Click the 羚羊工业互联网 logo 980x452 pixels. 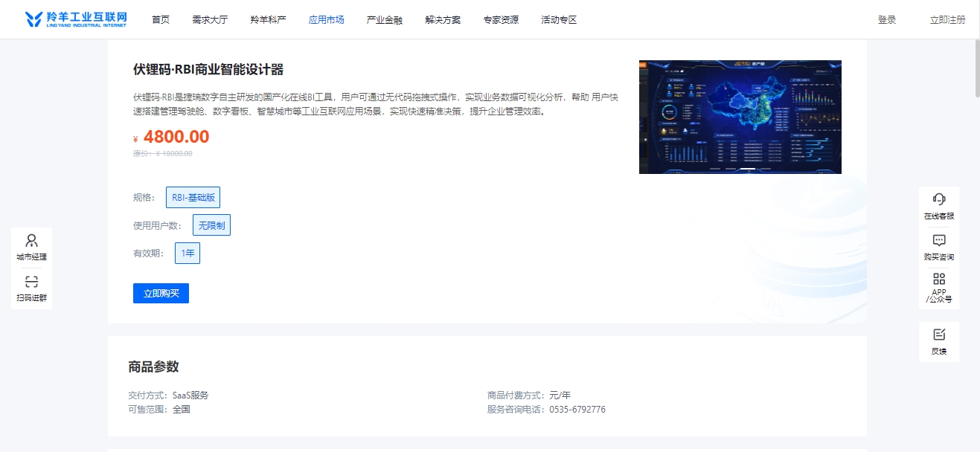(x=74, y=19)
